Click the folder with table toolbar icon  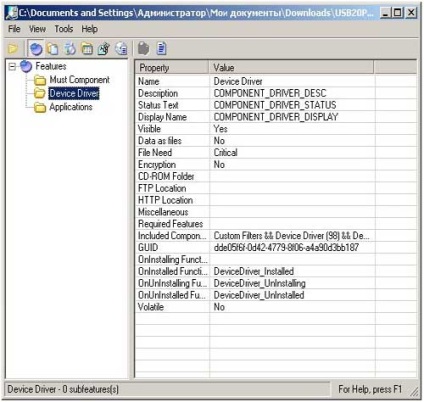pyautogui.click(x=87, y=49)
